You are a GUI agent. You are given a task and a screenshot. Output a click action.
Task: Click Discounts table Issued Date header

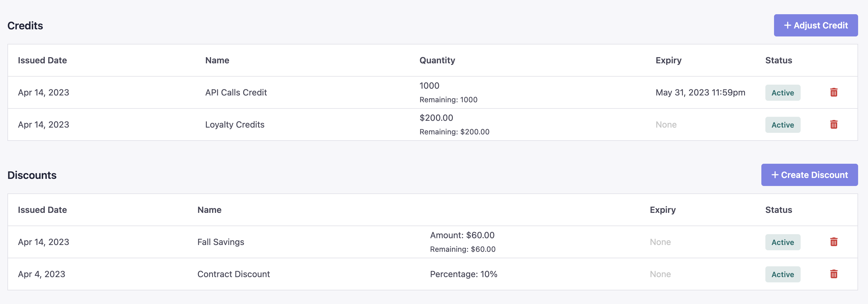click(42, 210)
